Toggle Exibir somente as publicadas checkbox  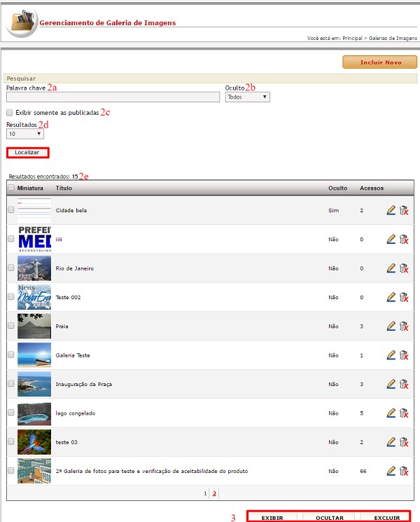click(10, 113)
